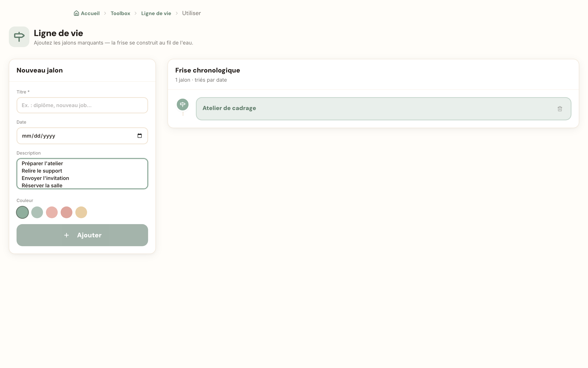The image size is (588, 368).
Task: Click the signpost icon next to page title
Action: 19,37
